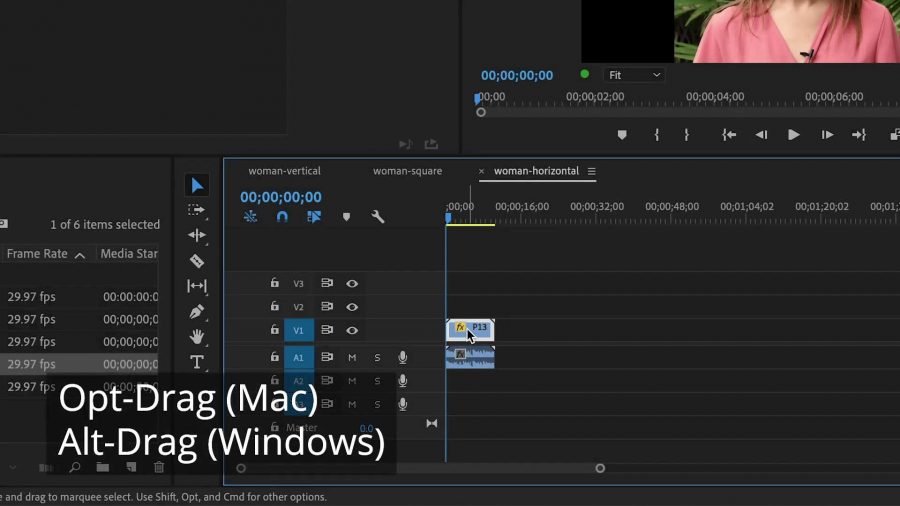The height and width of the screenshot is (506, 900).
Task: Switch to woman-vertical sequence tab
Action: tap(284, 171)
